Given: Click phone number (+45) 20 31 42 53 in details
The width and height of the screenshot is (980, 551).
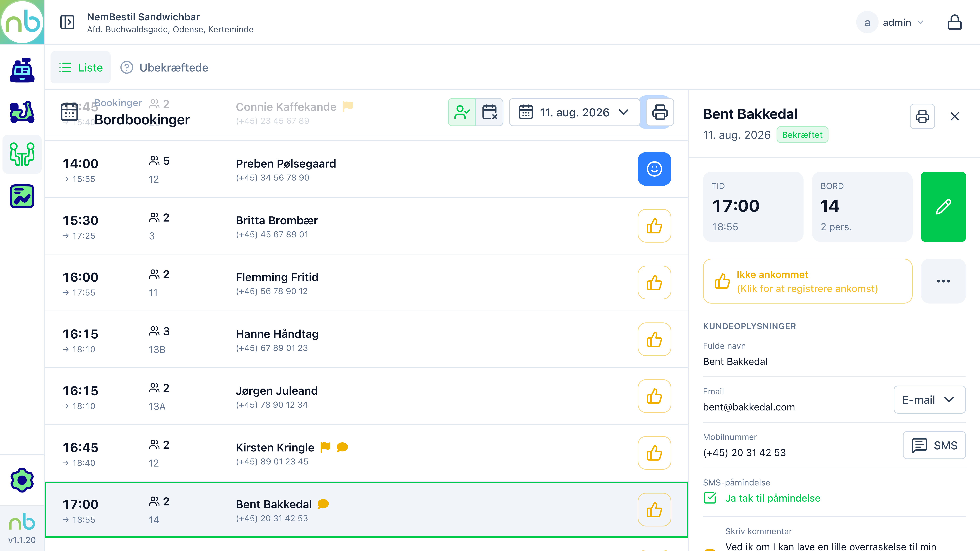Looking at the screenshot, I should tap(744, 453).
